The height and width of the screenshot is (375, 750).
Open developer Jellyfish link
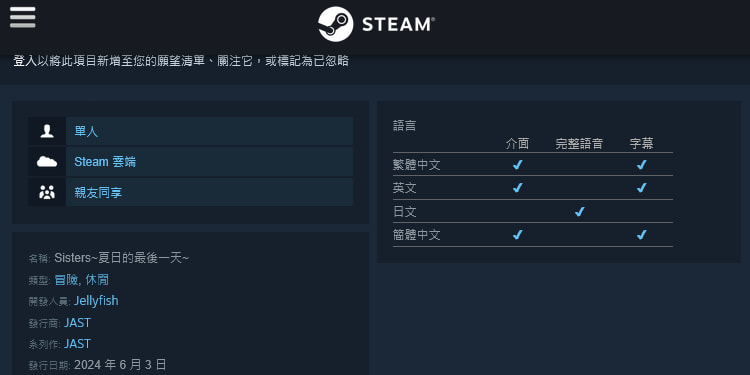tap(96, 301)
